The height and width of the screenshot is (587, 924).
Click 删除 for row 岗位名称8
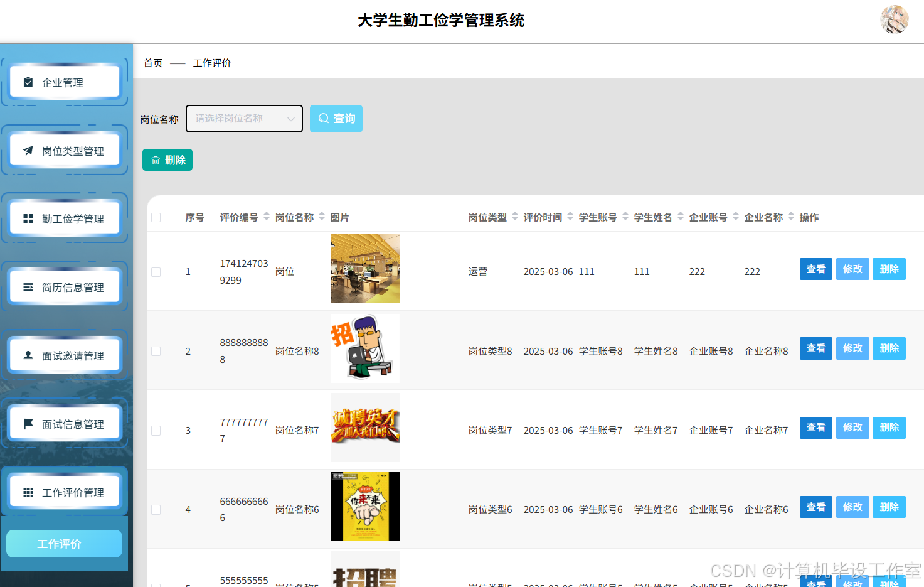tap(889, 348)
